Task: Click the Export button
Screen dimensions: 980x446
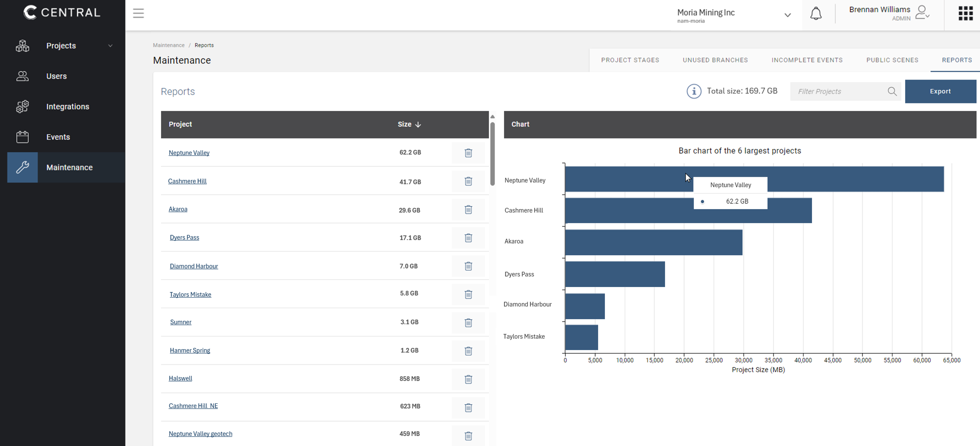Action: [940, 91]
